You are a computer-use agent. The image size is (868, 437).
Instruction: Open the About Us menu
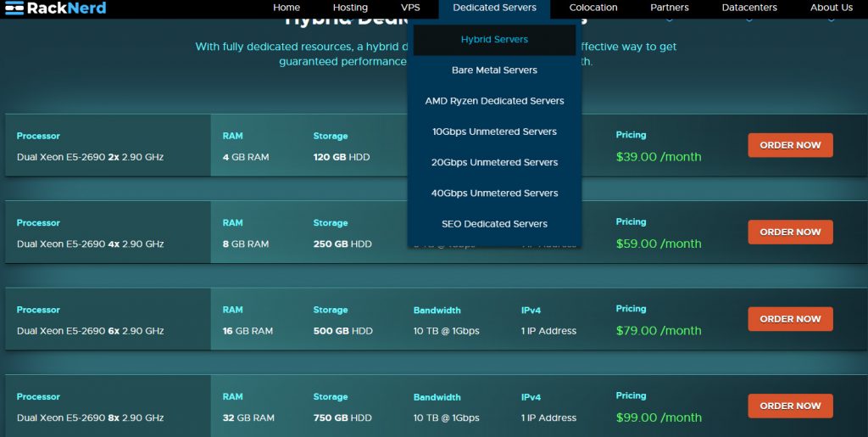click(x=831, y=8)
